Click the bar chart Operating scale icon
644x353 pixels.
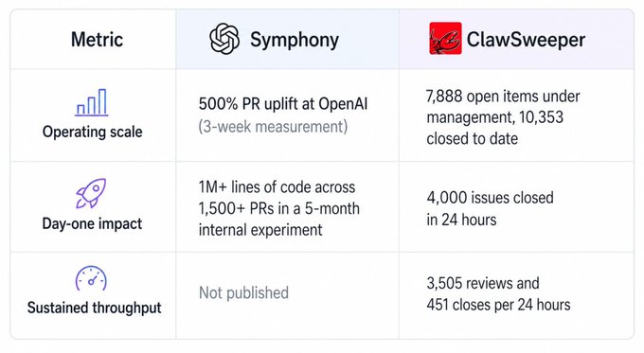(92, 102)
